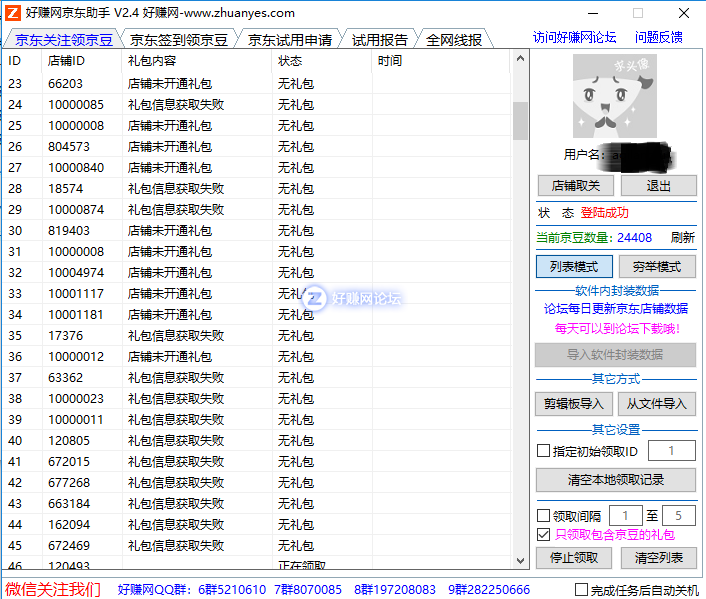Screen dimensions: 706x599
Task: Click the scrollbar up arrow
Action: pos(520,58)
